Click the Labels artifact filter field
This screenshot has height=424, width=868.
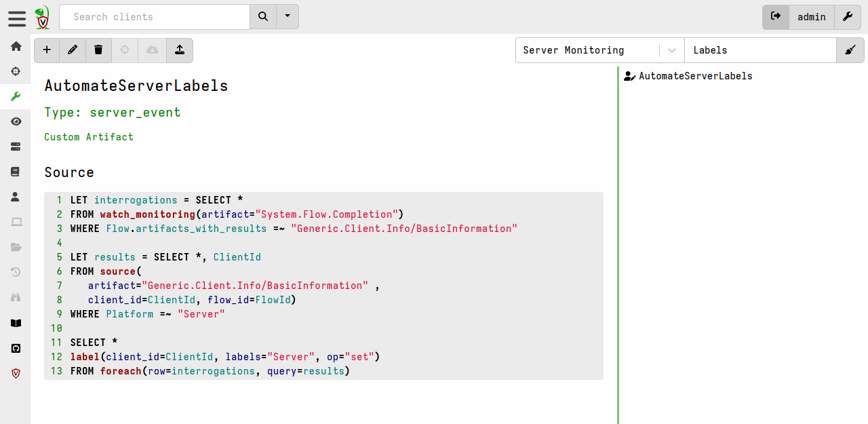click(x=759, y=50)
